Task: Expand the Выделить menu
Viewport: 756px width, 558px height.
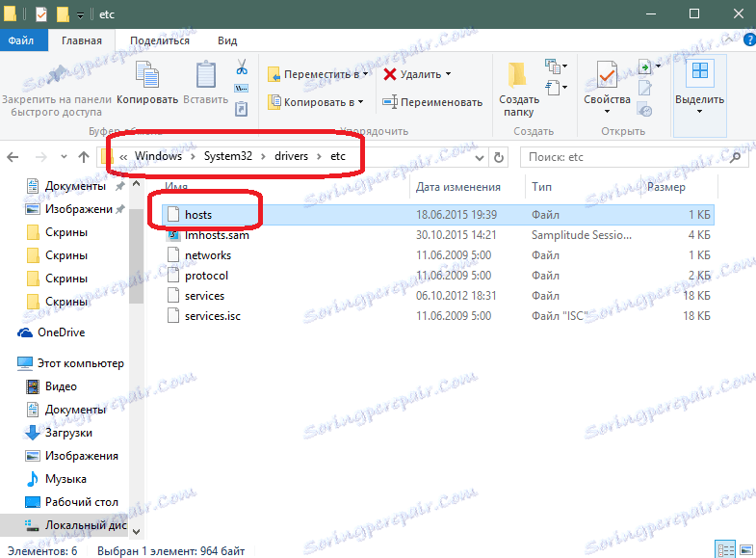Action: [x=699, y=96]
